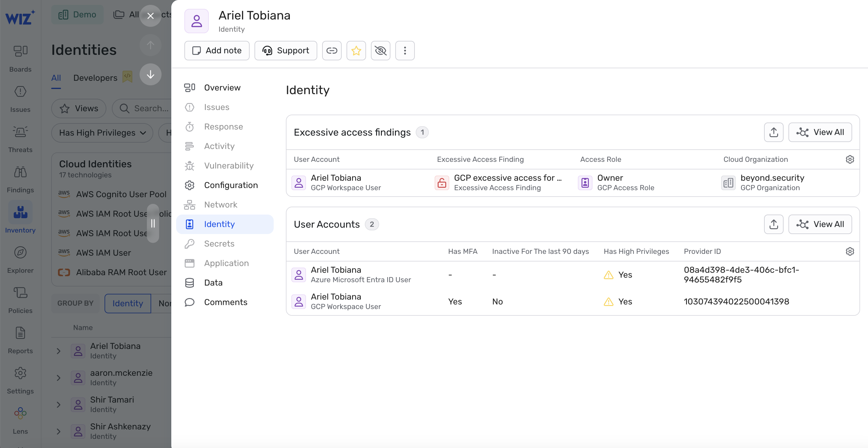This screenshot has height=448, width=868.
Task: Open the Secrets tab
Action: tap(225, 244)
